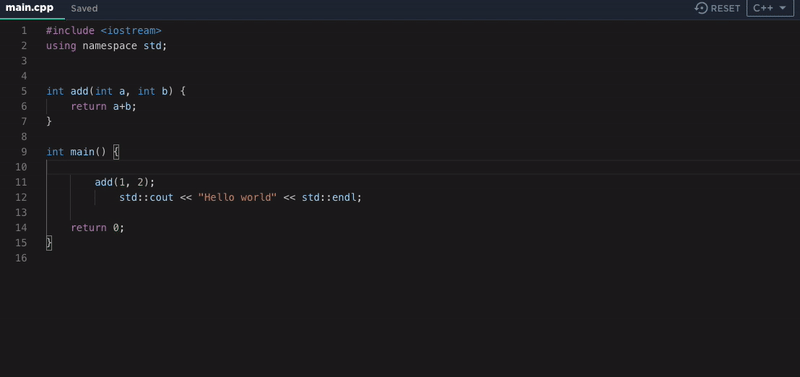The width and height of the screenshot is (800, 377).
Task: Place cursor on empty line 10
Action: click(423, 167)
